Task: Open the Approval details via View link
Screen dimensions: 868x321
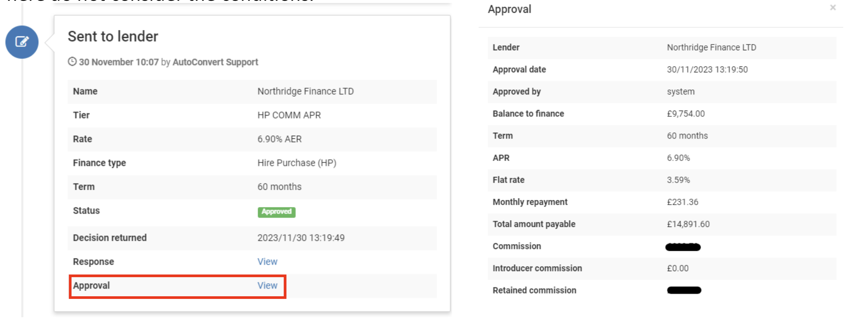Action: pos(267,285)
